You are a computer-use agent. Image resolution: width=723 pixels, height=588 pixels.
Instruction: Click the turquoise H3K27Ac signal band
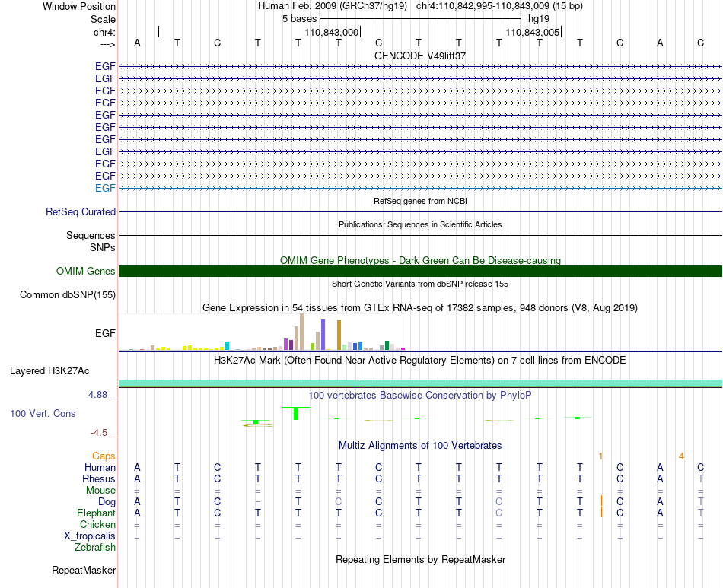[420, 383]
